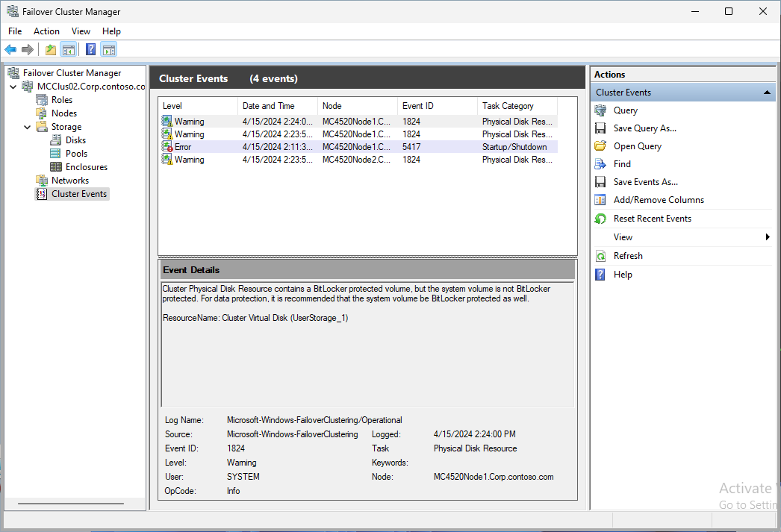Click the Show/Hide Action Pane toolbar icon
This screenshot has width=781, height=532.
(x=108, y=49)
